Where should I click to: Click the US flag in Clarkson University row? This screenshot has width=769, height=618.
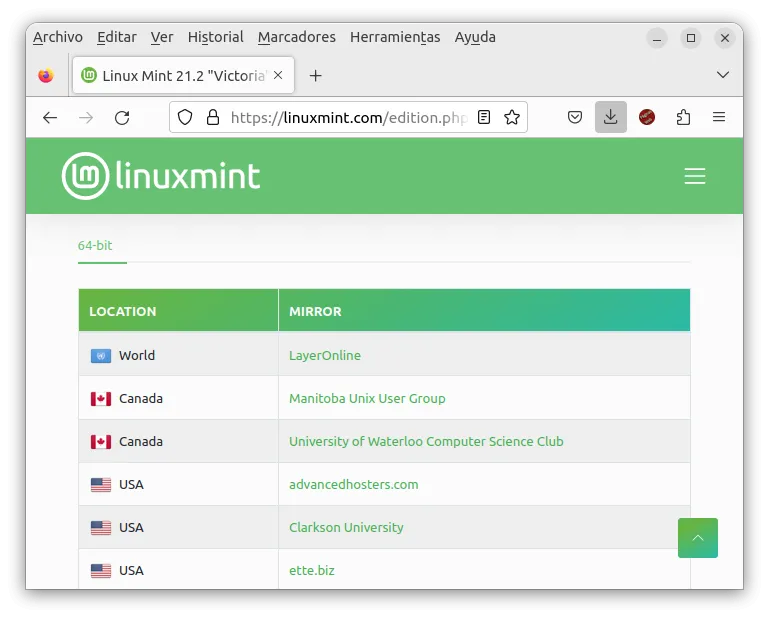[x=101, y=528]
